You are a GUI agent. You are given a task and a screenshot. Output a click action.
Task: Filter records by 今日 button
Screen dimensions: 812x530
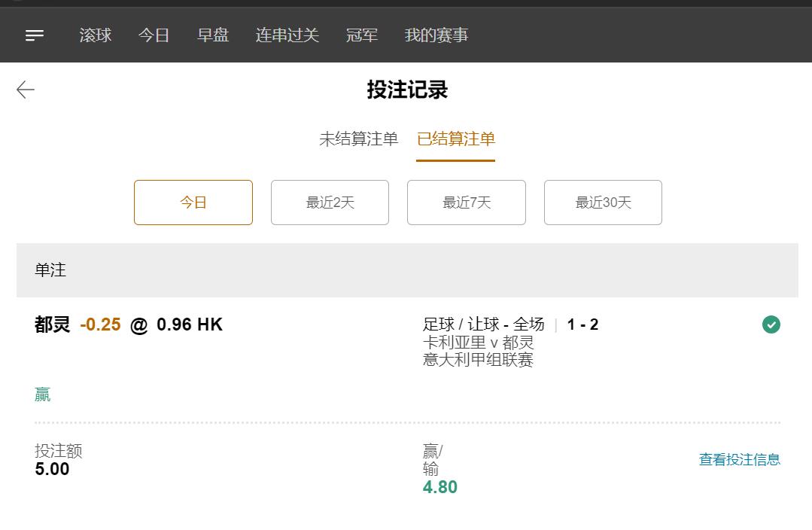point(193,203)
